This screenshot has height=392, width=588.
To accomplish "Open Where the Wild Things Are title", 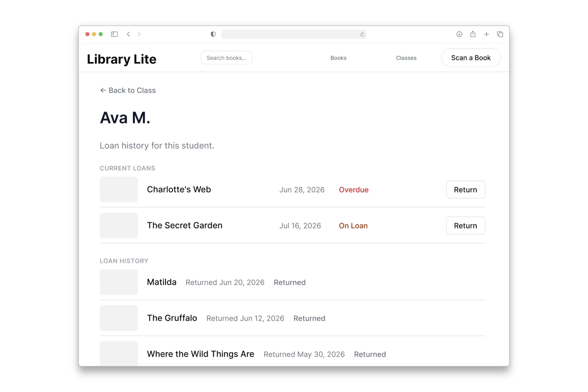I will [x=201, y=354].
